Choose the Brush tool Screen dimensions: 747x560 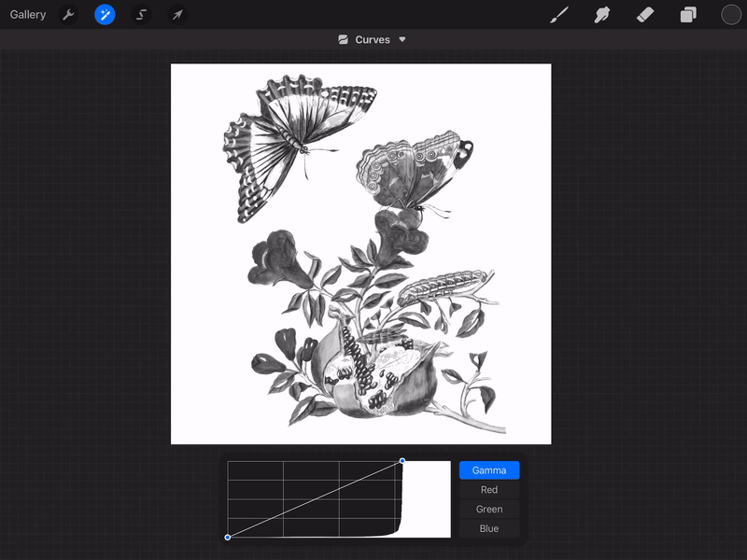558,15
